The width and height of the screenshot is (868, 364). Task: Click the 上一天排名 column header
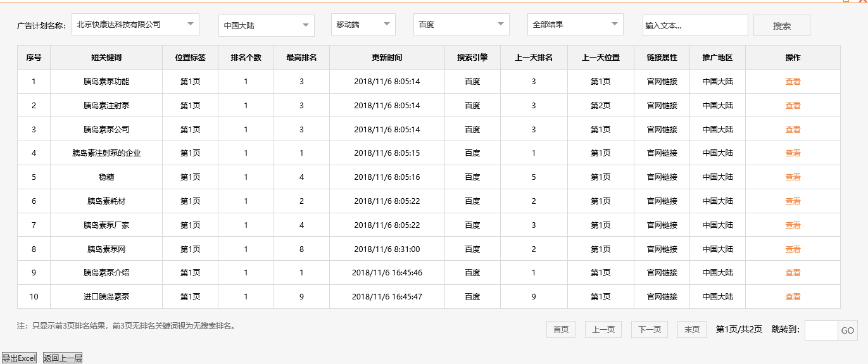click(534, 57)
